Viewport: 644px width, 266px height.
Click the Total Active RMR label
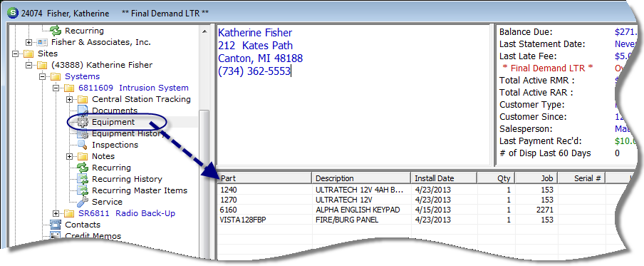click(x=537, y=80)
